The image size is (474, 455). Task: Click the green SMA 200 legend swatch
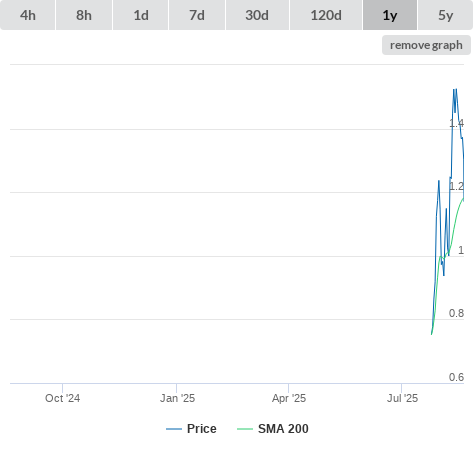[x=245, y=429]
